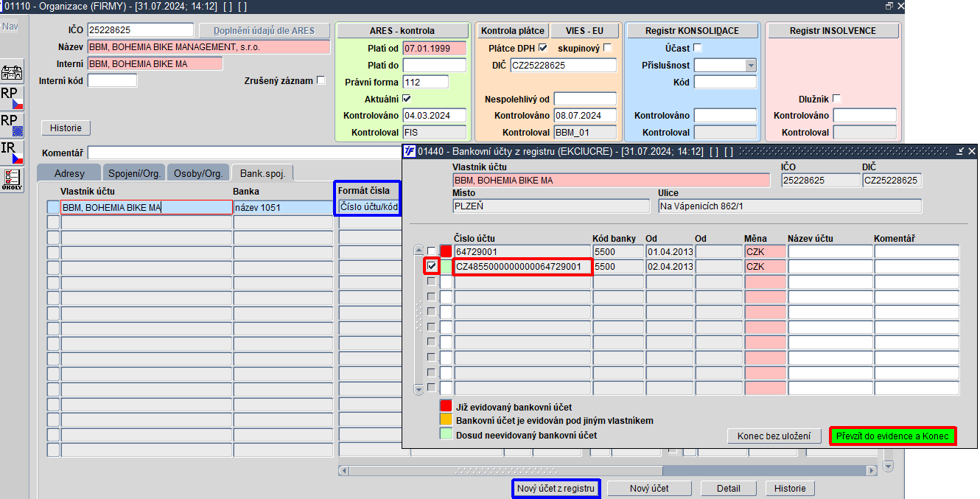Image resolution: width=980 pixels, height=499 pixels.
Task: Click the Kontrolováno date 04.03.2024
Action: point(434,116)
